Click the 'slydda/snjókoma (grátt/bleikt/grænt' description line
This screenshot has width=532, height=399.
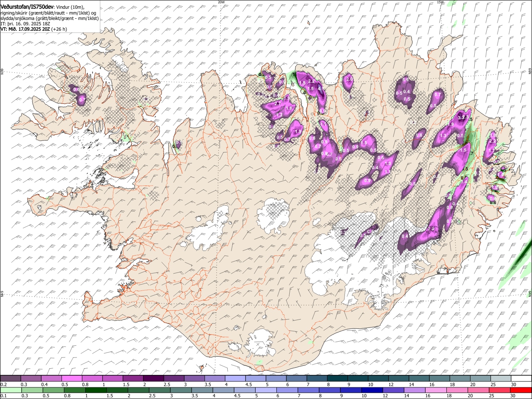click(x=49, y=18)
